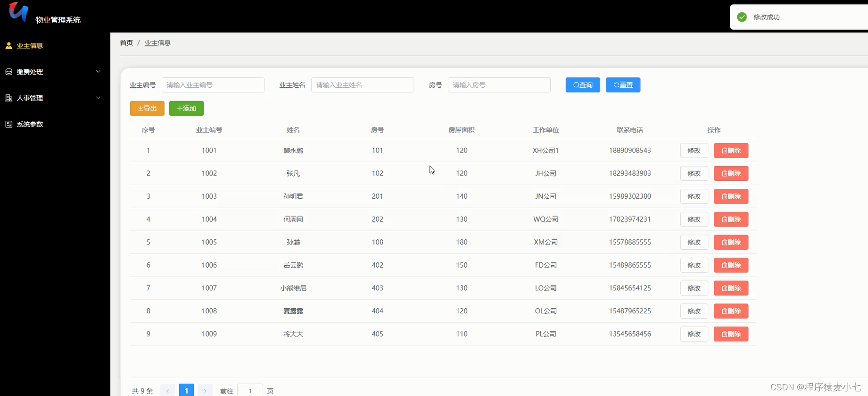Focus the 前往 page jump field
The image size is (868, 396).
(x=250, y=391)
